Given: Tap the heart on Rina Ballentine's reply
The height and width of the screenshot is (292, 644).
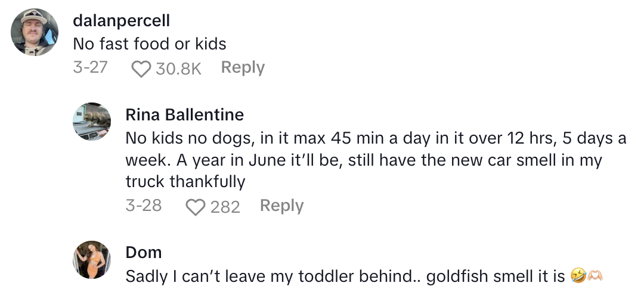Looking at the screenshot, I should [x=195, y=207].
